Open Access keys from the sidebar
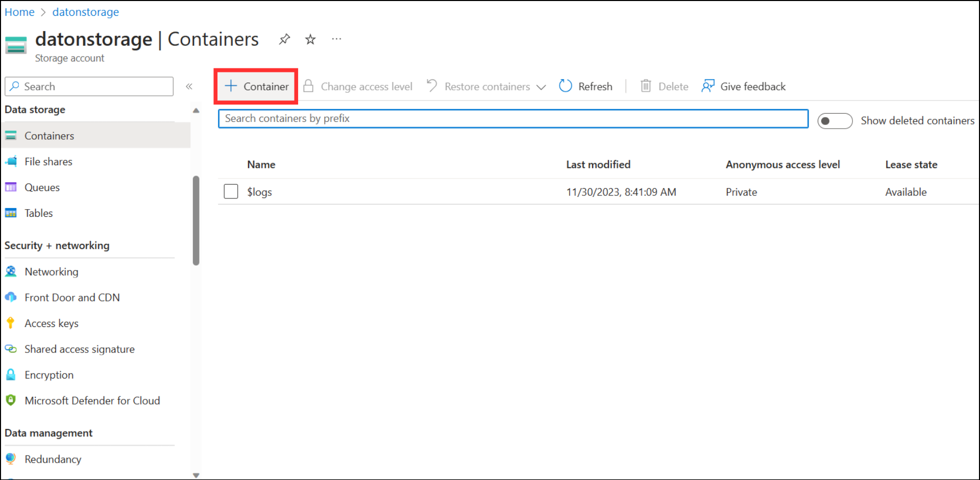This screenshot has width=980, height=480. (x=51, y=323)
